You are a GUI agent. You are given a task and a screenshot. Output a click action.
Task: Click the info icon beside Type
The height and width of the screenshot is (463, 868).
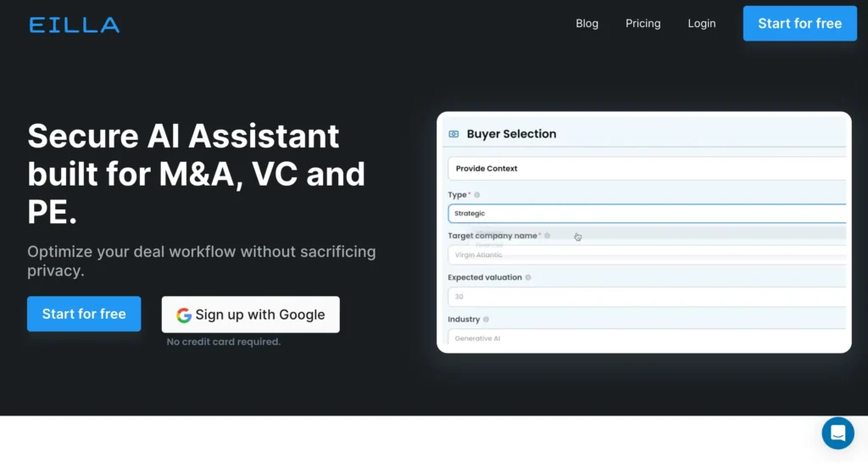(x=477, y=195)
